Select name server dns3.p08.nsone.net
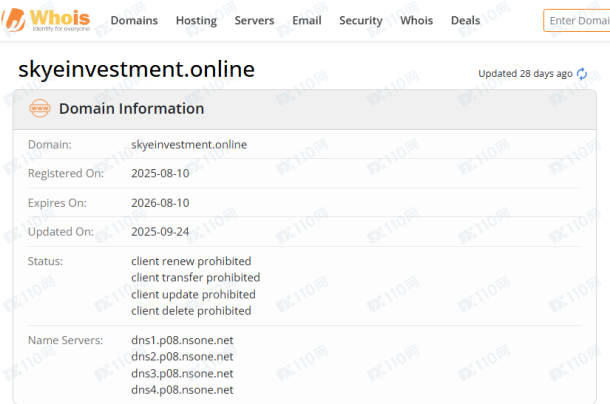 click(182, 373)
